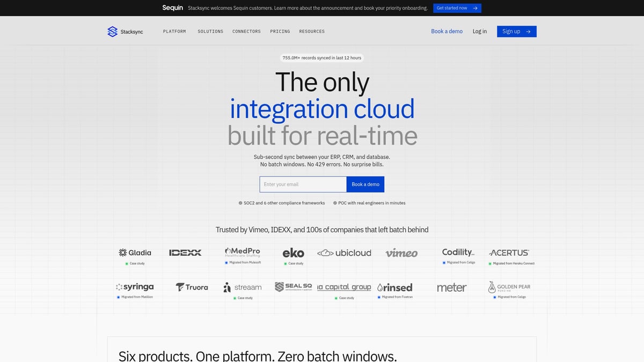
Task: Select the SEAL SQ logo
Action: [x=293, y=286]
